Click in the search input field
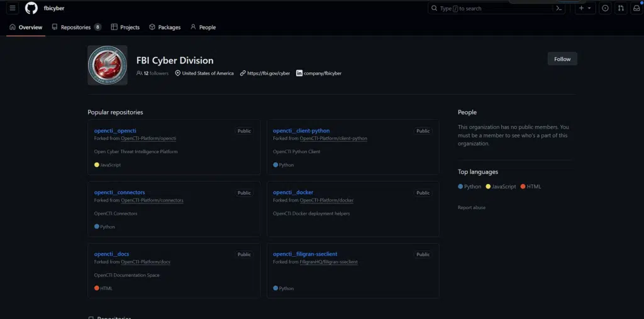Image resolution: width=644 pixels, height=319 pixels. point(489,8)
